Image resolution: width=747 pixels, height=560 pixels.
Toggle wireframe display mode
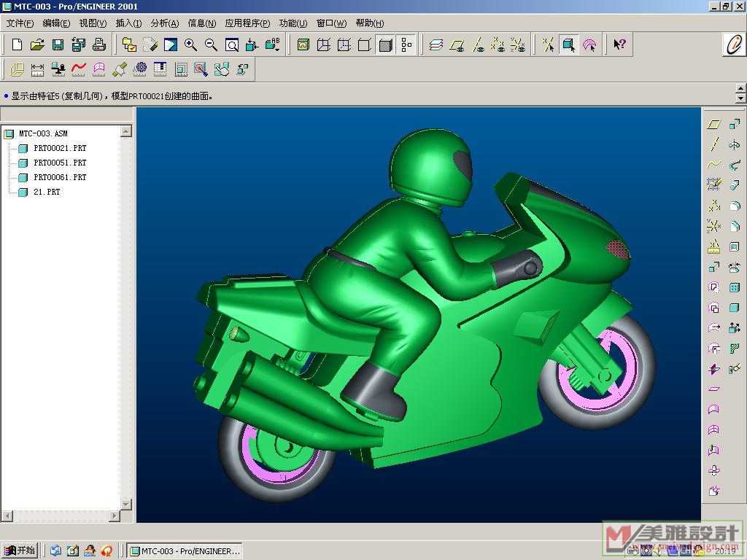pos(323,44)
